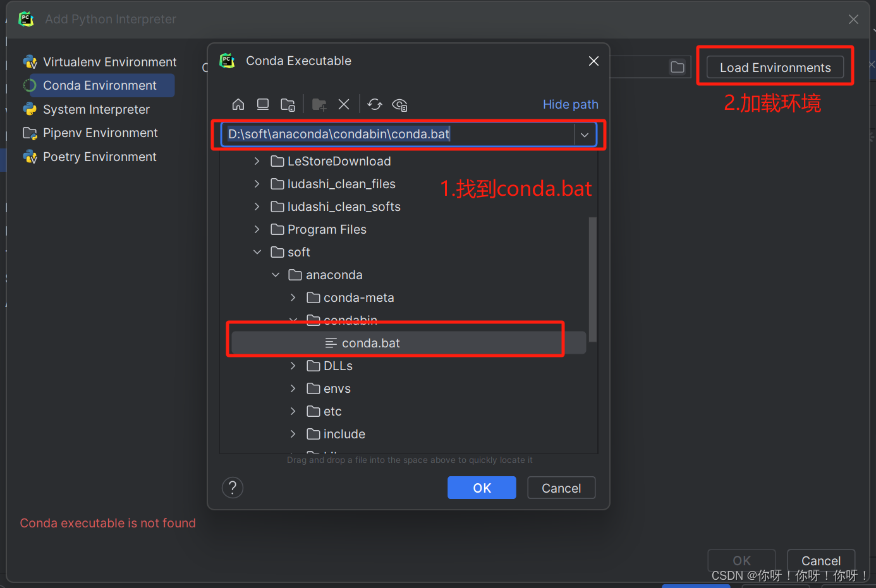Click the DLLs folder icon
The image size is (876, 588).
coord(313,366)
